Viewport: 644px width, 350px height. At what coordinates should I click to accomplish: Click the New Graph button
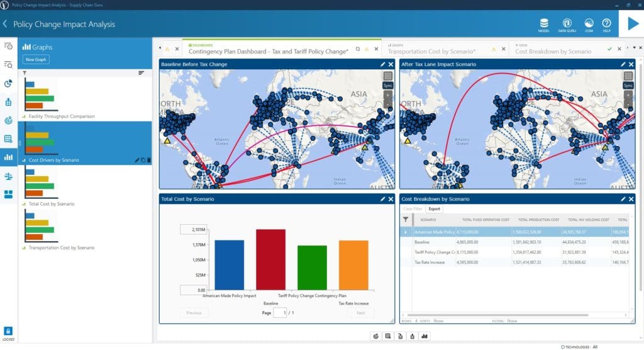(x=36, y=60)
